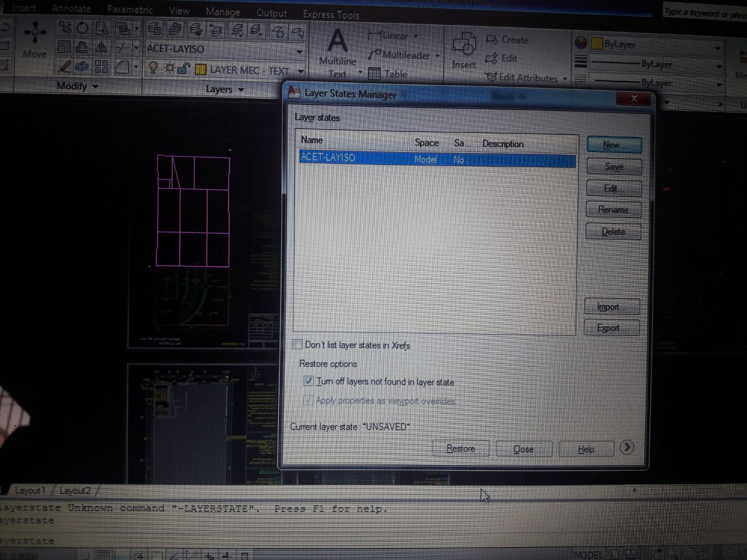Toggle Don't list layer states in Xrefs

click(298, 345)
